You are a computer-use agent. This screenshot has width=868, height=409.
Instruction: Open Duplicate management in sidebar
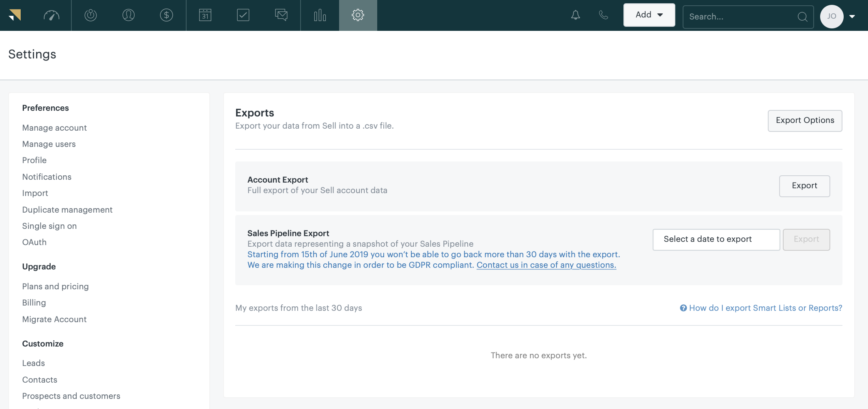[67, 210]
